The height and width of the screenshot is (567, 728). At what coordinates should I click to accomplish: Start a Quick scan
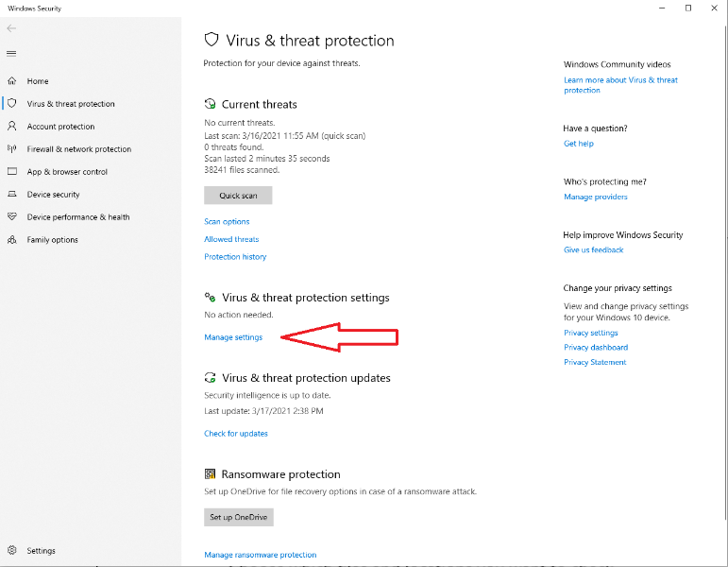tap(238, 196)
